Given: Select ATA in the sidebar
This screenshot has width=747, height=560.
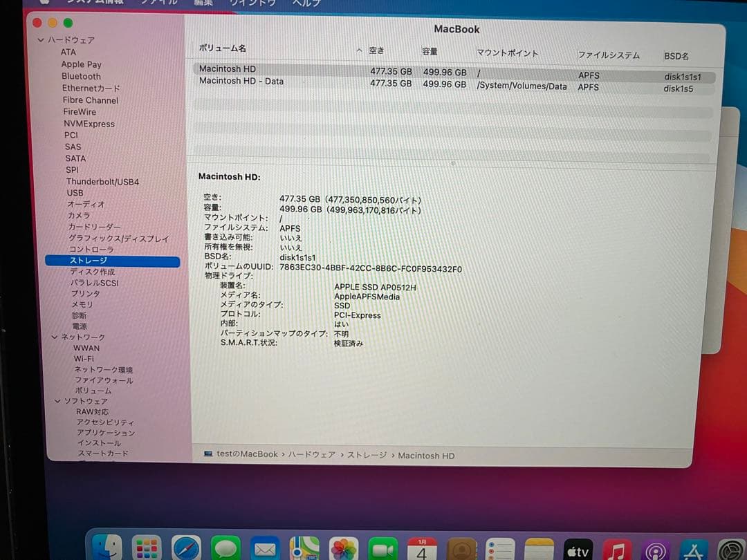Looking at the screenshot, I should pyautogui.click(x=68, y=52).
